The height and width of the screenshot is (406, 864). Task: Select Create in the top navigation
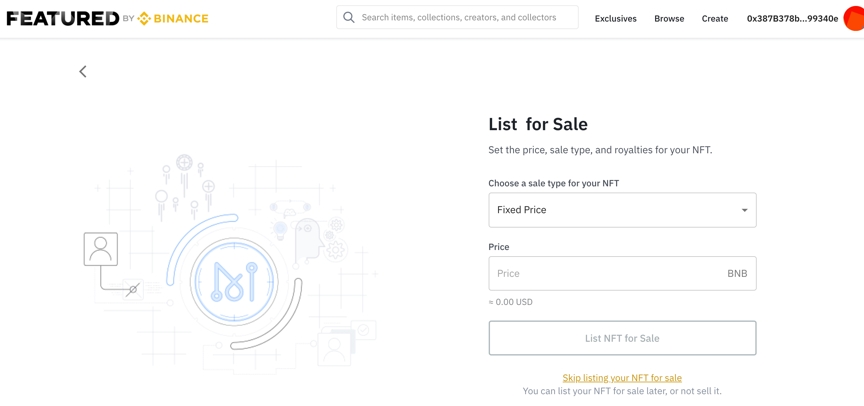pyautogui.click(x=715, y=19)
